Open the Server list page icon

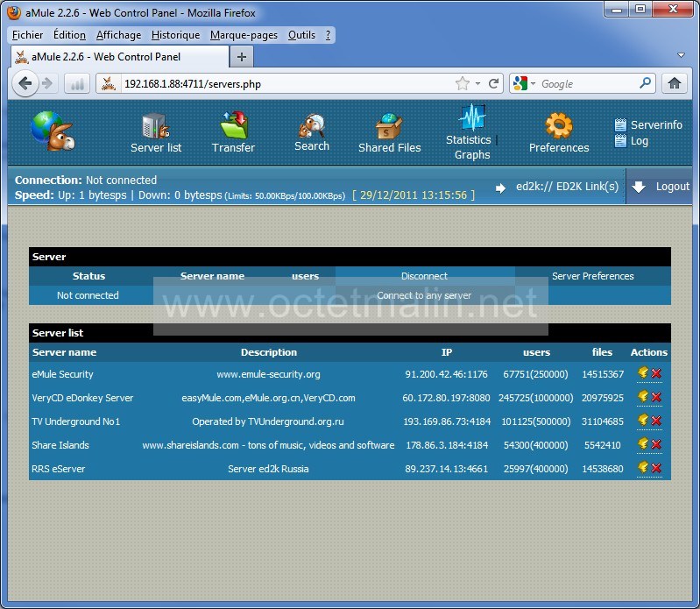(x=155, y=125)
